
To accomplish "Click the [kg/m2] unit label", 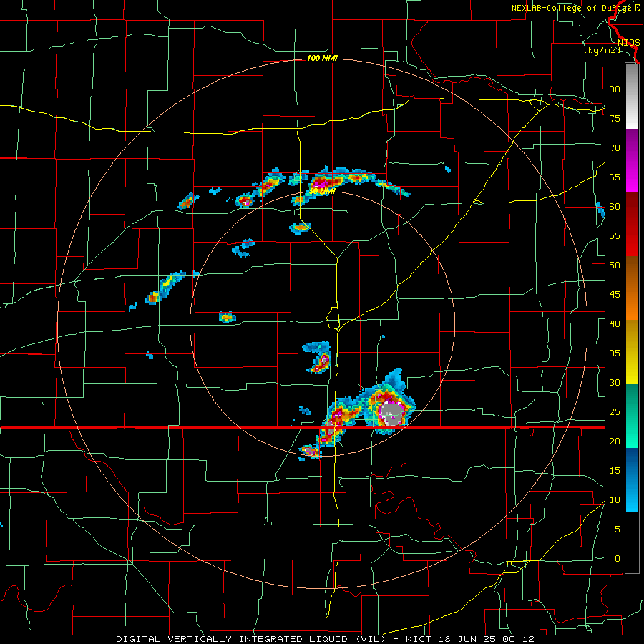I will coord(602,50).
